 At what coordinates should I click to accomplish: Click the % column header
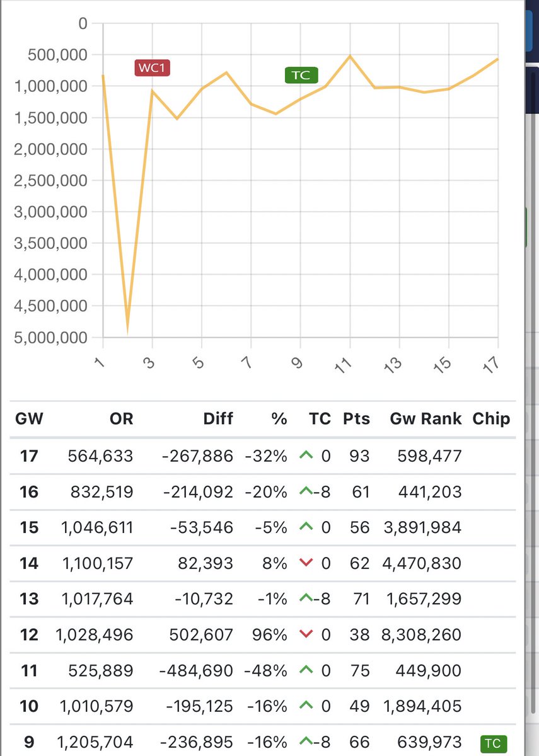tap(279, 419)
